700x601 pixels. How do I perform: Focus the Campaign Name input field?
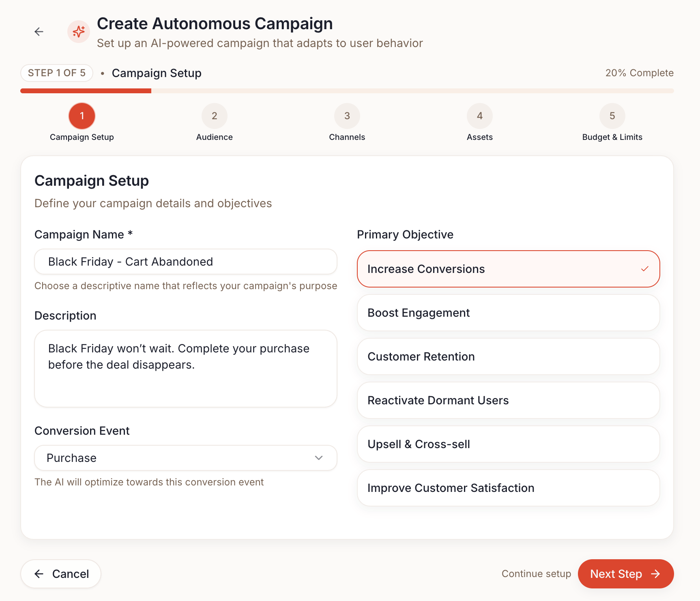tap(186, 262)
